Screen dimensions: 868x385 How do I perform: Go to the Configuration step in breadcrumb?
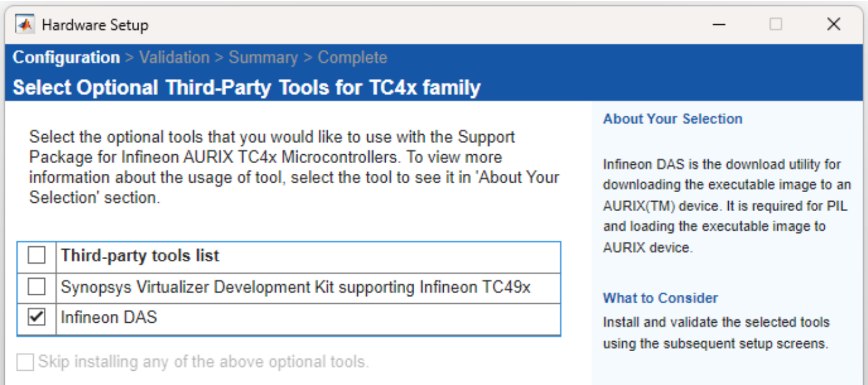tap(66, 58)
